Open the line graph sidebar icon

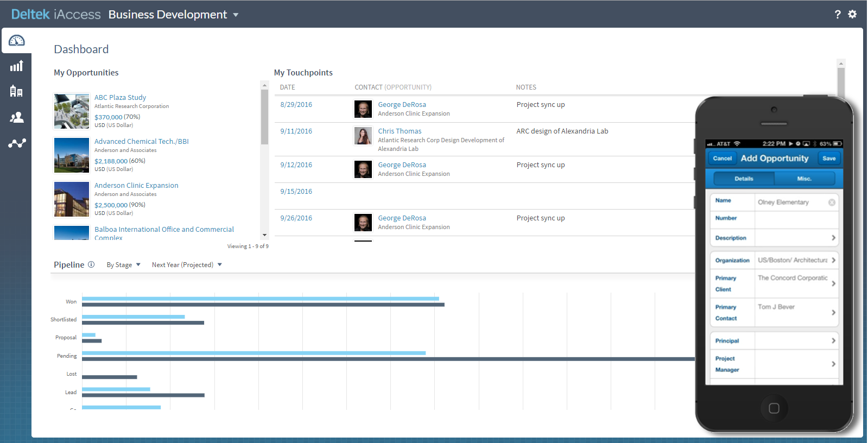[x=17, y=143]
